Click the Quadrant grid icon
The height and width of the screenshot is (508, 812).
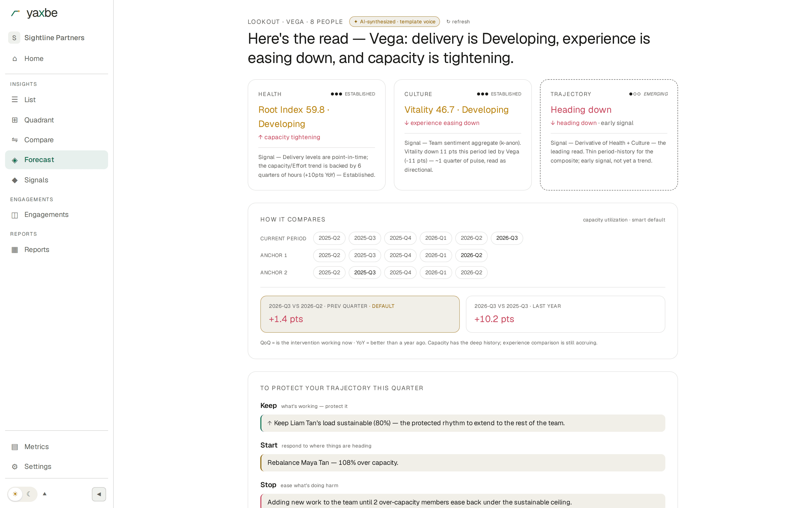[x=15, y=120]
